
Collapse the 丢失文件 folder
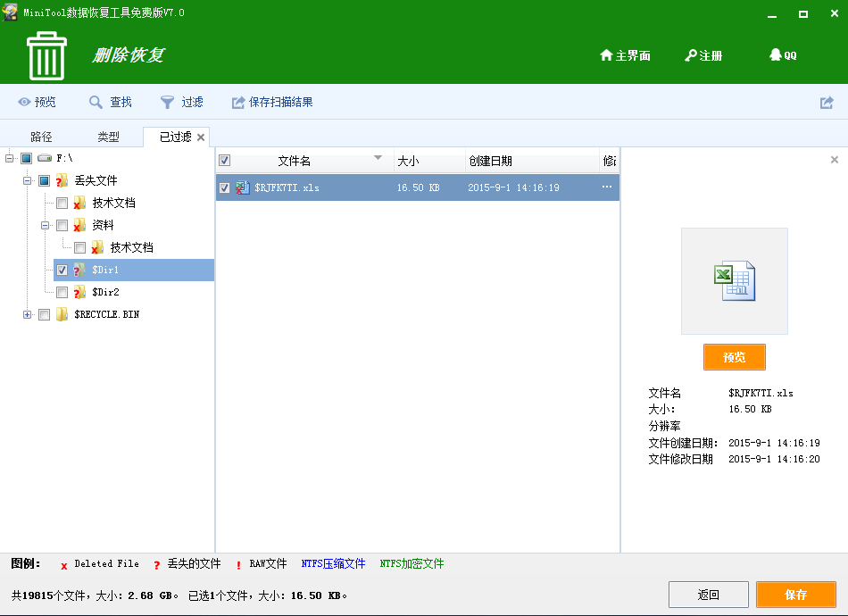pos(27,180)
